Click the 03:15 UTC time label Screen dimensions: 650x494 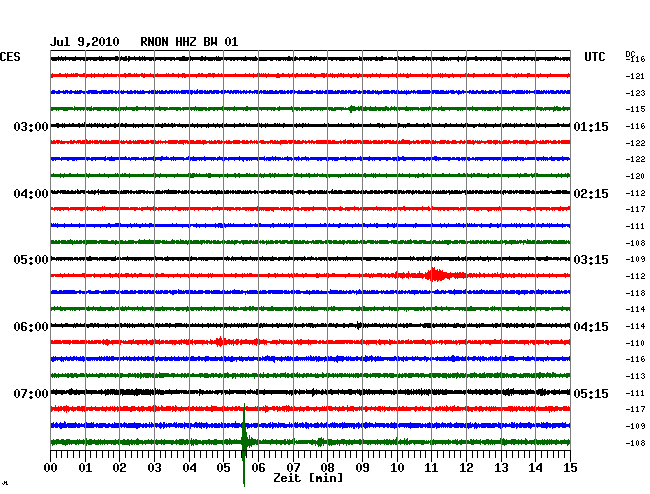(591, 260)
